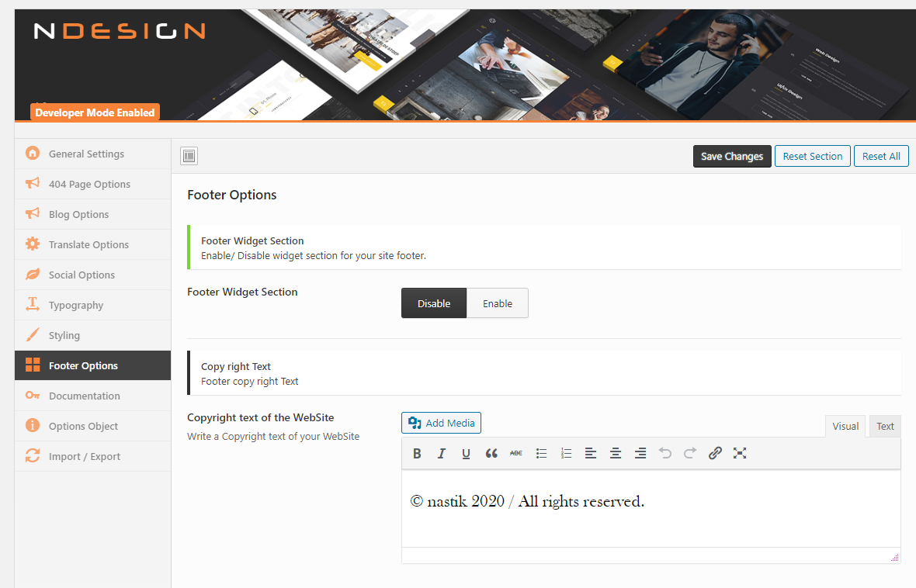916x588 pixels.
Task: Click the Add Media button
Action: click(x=442, y=423)
